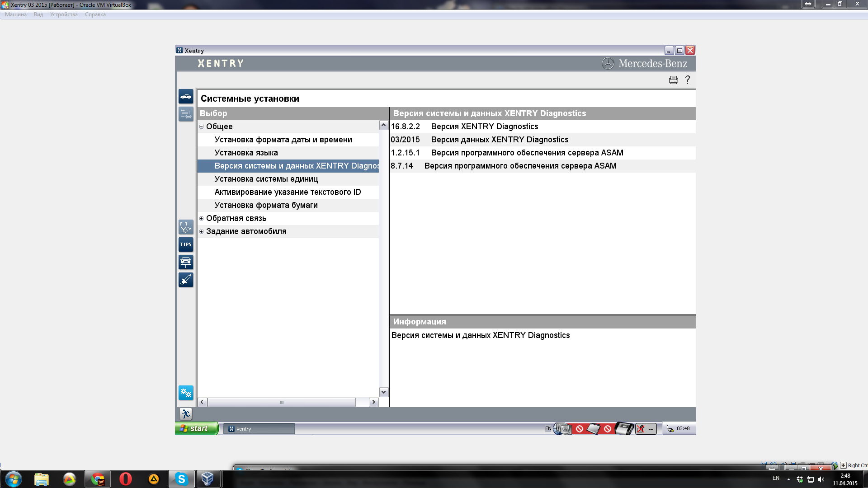Click the probe measurement tool icon

coord(186,280)
